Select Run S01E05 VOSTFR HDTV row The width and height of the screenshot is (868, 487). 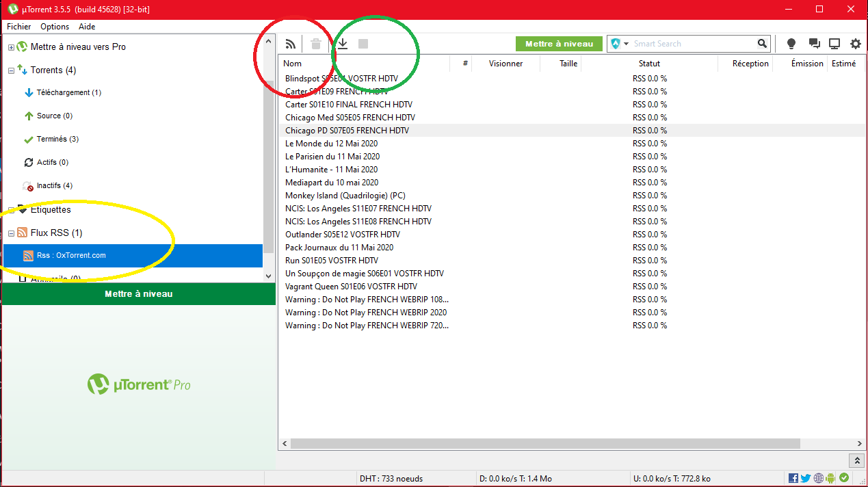[572, 261]
